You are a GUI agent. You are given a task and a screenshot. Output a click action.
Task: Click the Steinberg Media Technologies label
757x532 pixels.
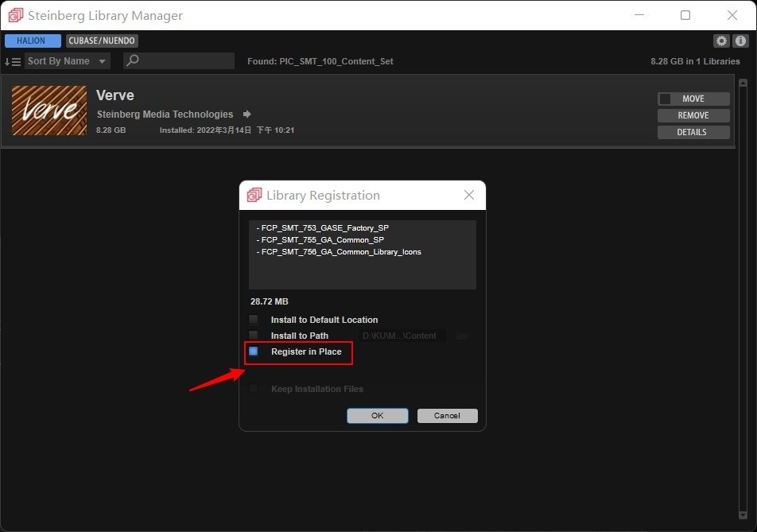point(165,115)
